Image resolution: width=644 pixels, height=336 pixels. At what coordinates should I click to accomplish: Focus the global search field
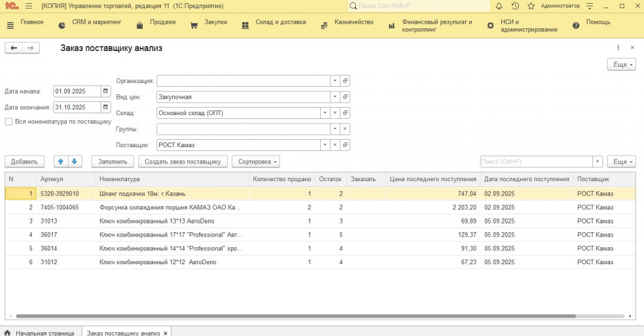[419, 6]
